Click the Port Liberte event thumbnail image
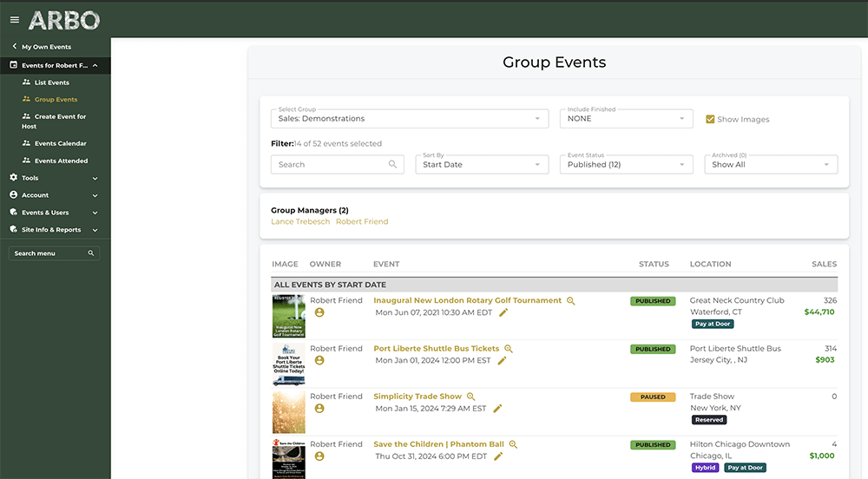The image size is (868, 479). click(x=288, y=364)
